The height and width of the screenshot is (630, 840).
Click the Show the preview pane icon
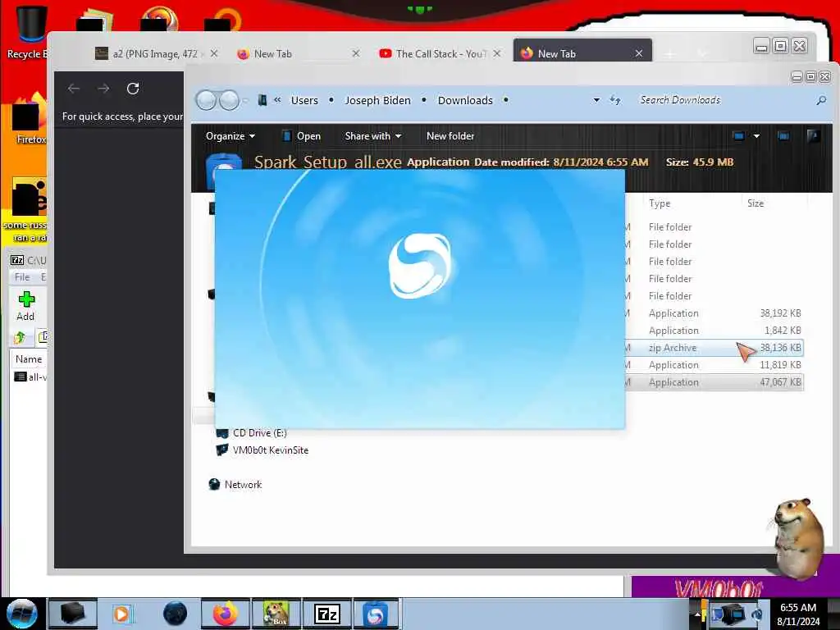[783, 136]
